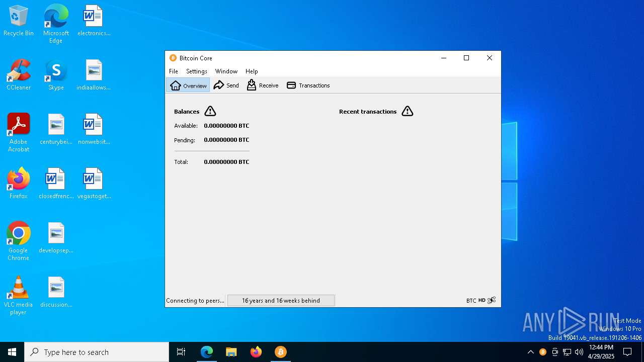Open the Windows Start menu
This screenshot has width=644, height=362.
click(x=12, y=352)
